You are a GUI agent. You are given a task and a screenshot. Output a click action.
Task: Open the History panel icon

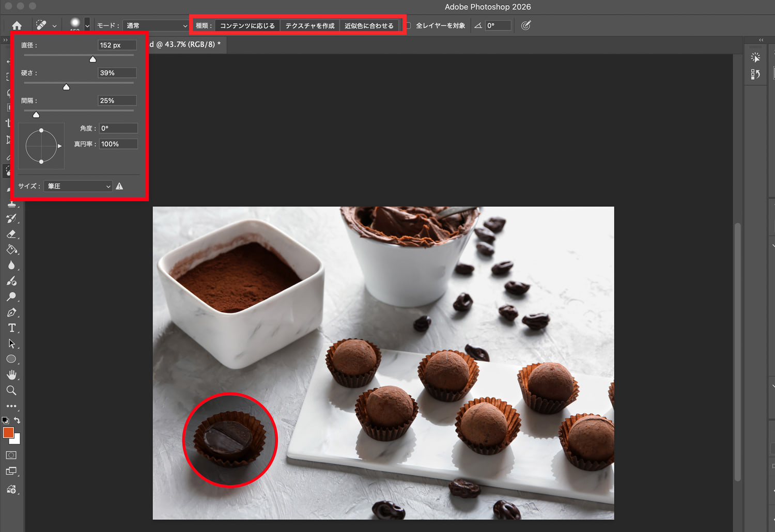tap(755, 74)
